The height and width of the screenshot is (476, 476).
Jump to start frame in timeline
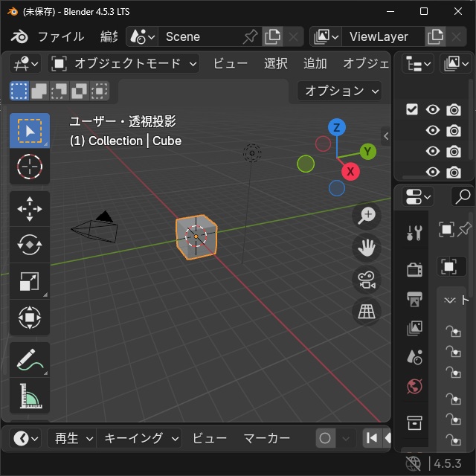coord(372,438)
